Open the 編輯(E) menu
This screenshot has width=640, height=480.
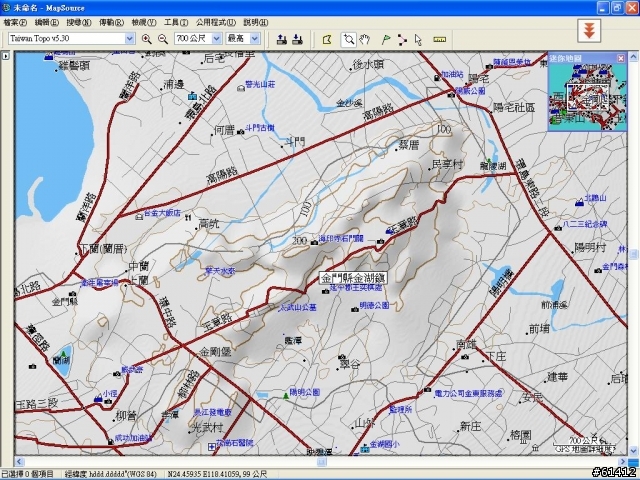pyautogui.click(x=47, y=22)
